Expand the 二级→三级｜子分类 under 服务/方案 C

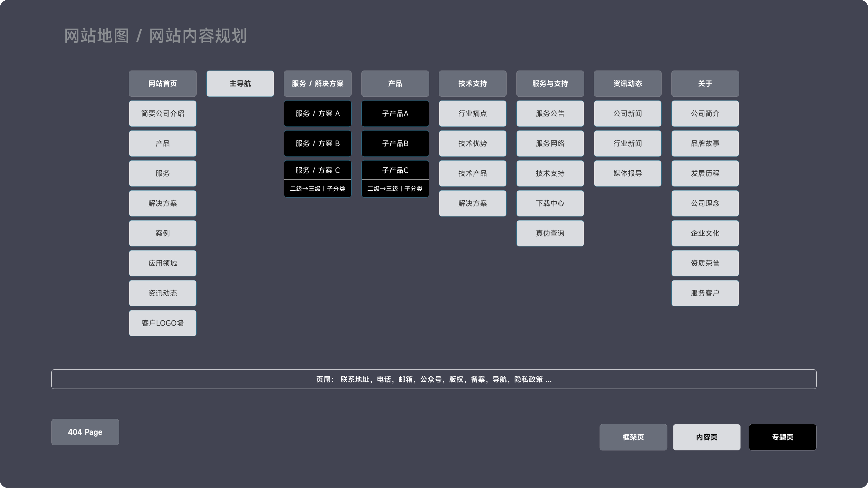tap(317, 189)
